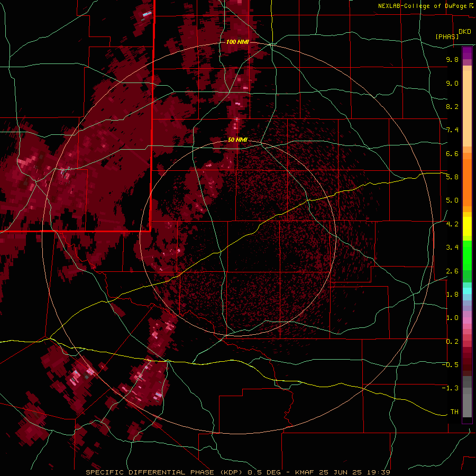Pick the bright green band of the color scale

point(467,256)
